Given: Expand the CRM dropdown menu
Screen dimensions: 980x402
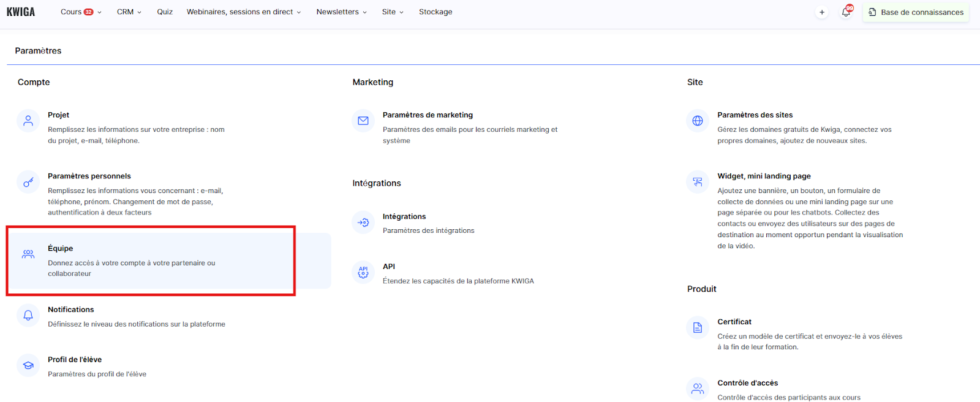Looking at the screenshot, I should point(129,12).
